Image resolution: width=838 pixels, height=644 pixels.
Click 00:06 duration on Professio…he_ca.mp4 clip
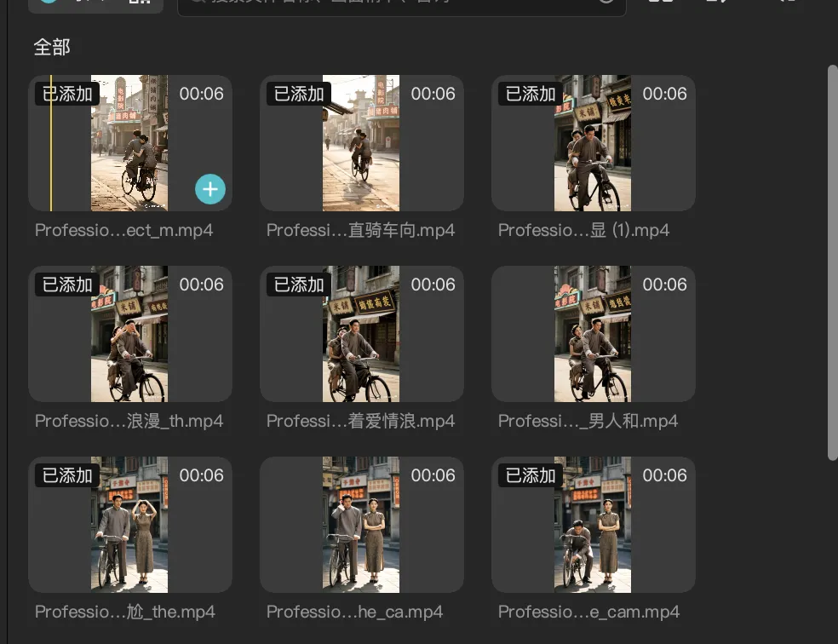click(433, 475)
